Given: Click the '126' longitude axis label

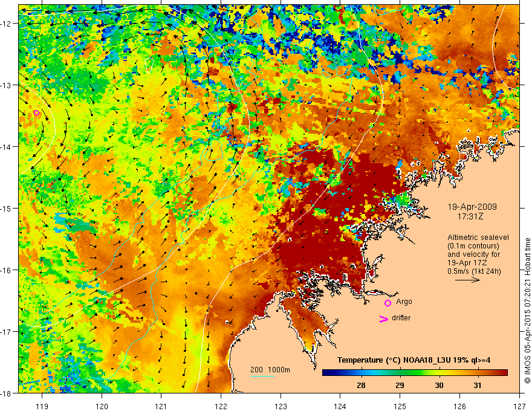Looking at the screenshot, I should (x=459, y=407).
